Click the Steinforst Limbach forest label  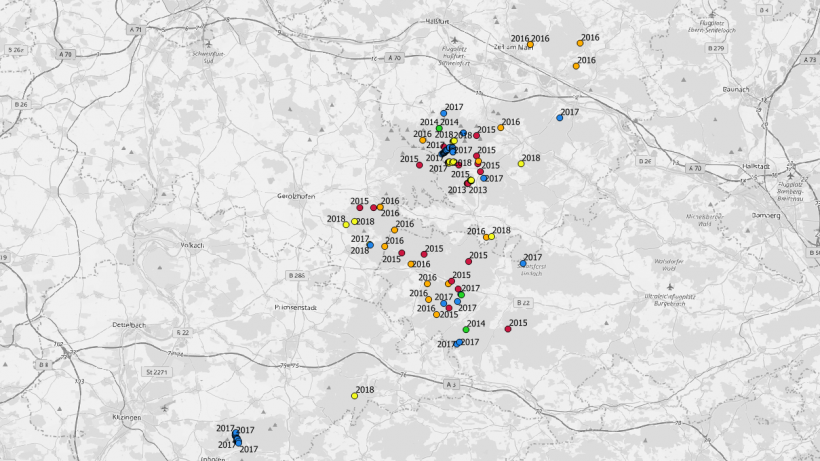[x=531, y=270]
